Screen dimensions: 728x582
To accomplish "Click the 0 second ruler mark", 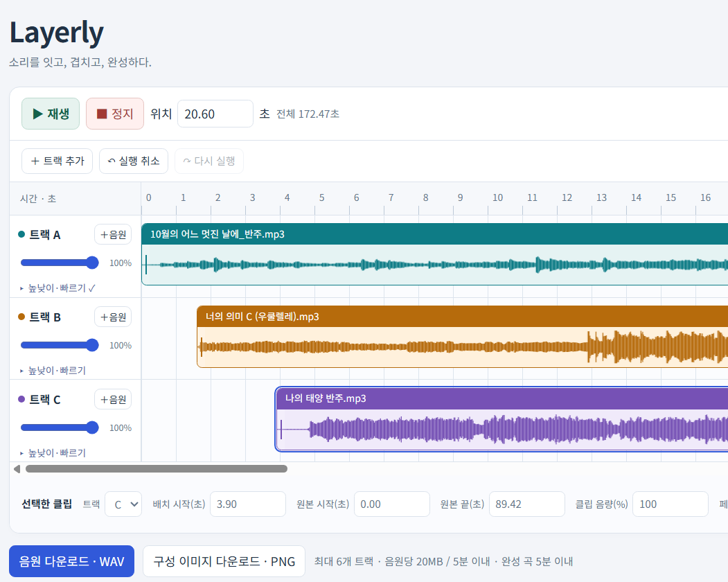I will click(148, 198).
